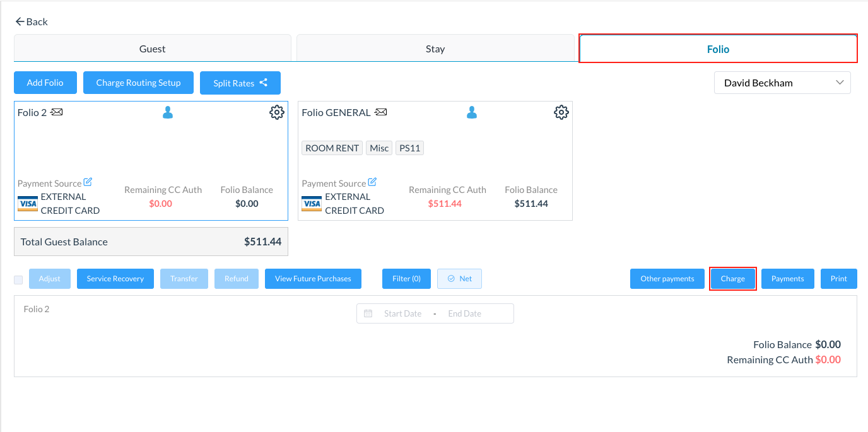Edit the Payment Source for Folio 2
This screenshot has height=432, width=868.
[x=88, y=182]
